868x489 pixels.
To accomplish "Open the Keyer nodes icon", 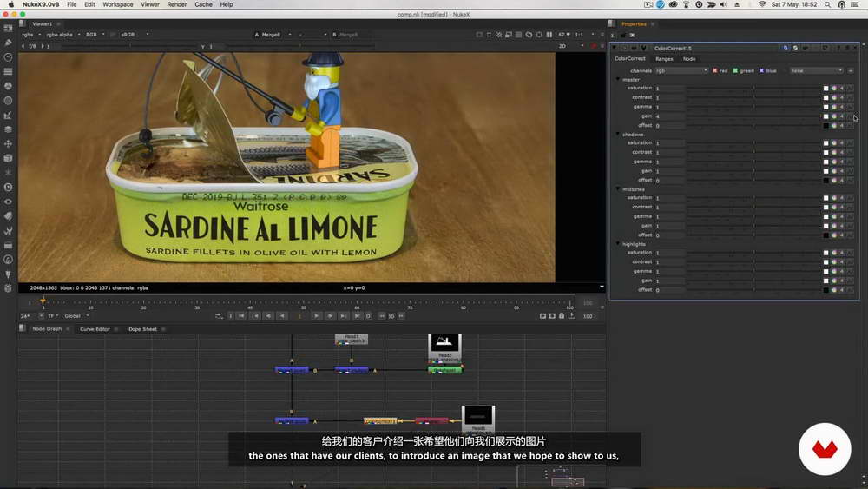I will pos(8,116).
